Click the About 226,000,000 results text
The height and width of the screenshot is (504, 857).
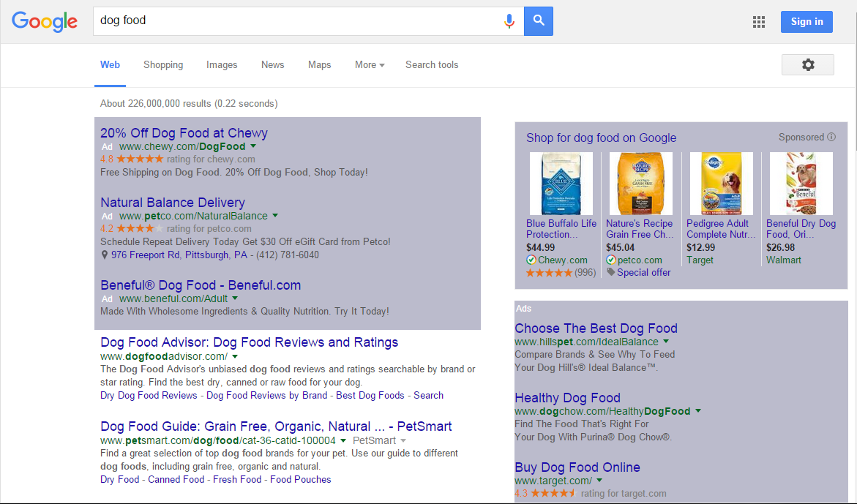189,104
